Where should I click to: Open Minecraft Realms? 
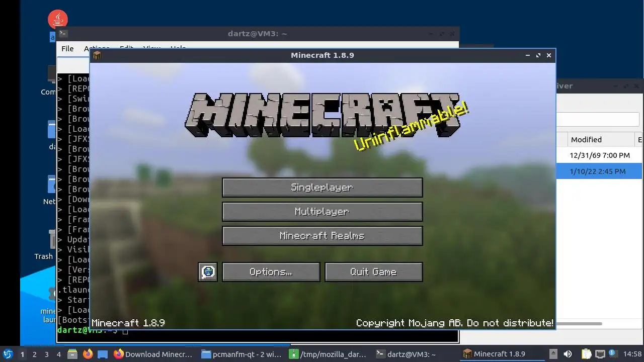[322, 236]
